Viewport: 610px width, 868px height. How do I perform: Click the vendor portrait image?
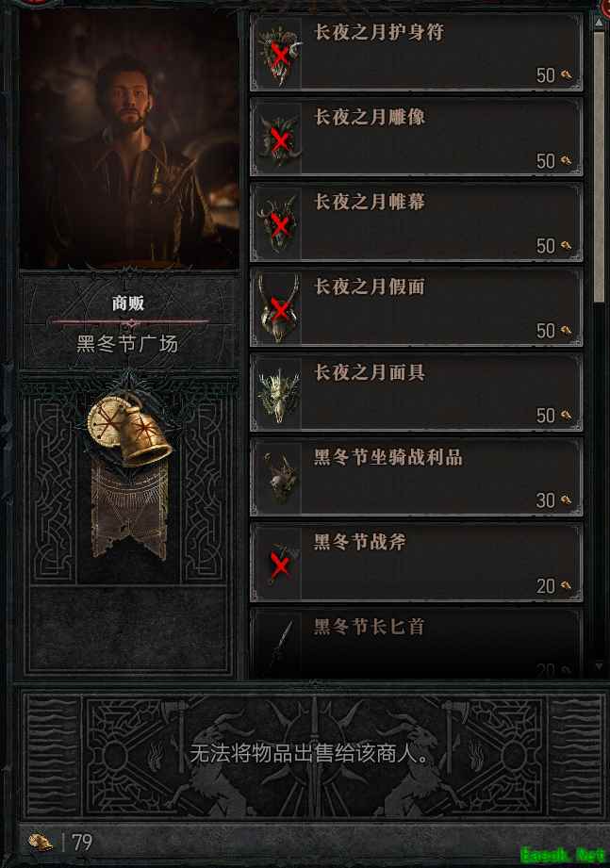pyautogui.click(x=129, y=141)
